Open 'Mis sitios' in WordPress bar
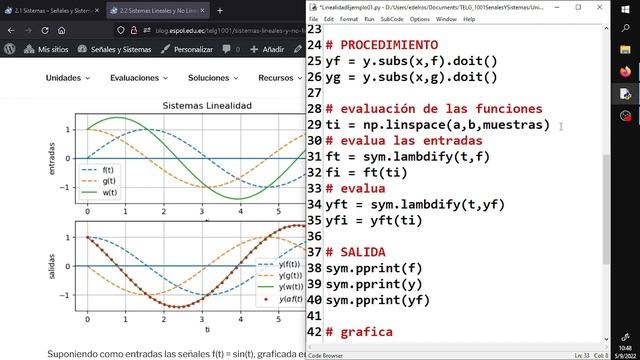The height and width of the screenshot is (360, 640). pyautogui.click(x=46, y=49)
